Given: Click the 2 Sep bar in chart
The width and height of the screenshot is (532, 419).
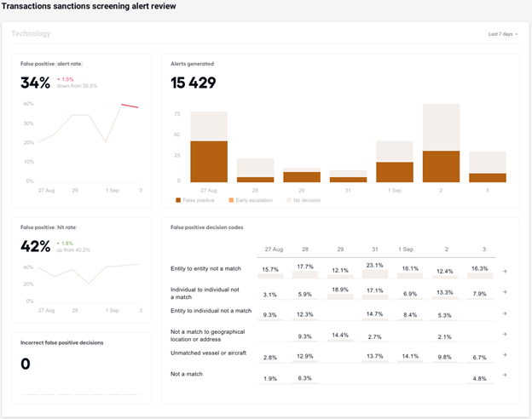Looking at the screenshot, I should coord(441,143).
